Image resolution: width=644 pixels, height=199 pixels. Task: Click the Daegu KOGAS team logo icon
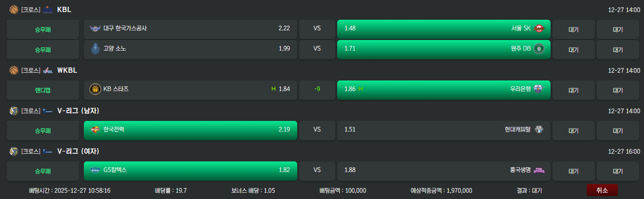pyautogui.click(x=95, y=28)
